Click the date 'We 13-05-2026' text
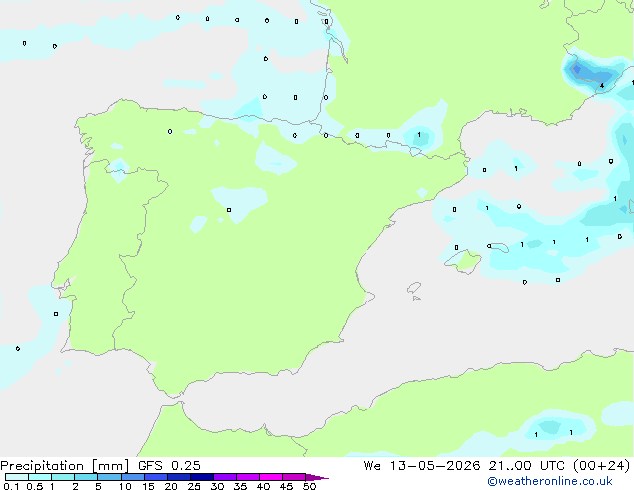Image resolution: width=634 pixels, height=490 pixels. point(422,466)
